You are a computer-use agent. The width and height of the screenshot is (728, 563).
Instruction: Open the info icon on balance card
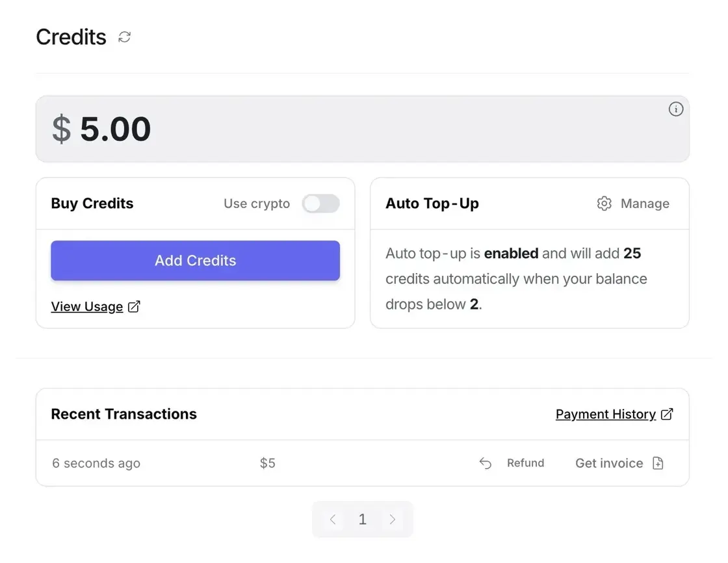[675, 109]
